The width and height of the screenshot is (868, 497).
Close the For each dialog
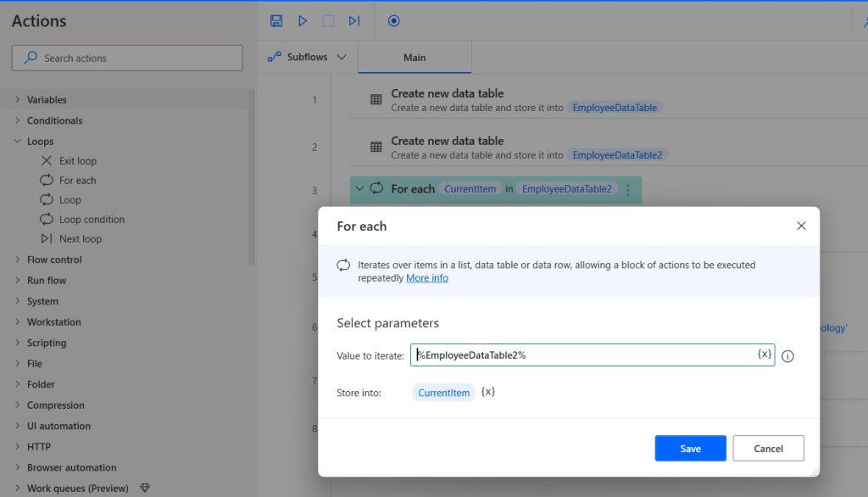[801, 226]
